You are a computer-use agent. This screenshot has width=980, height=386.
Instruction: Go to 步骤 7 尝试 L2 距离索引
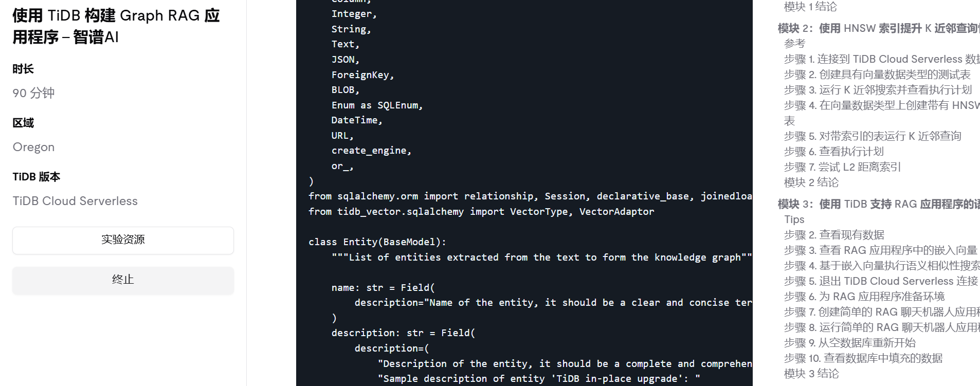(842, 167)
